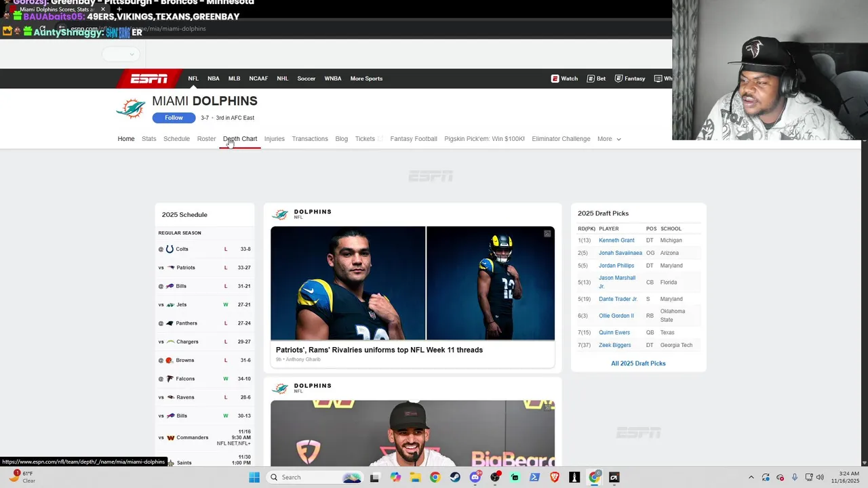This screenshot has height=488, width=868.
Task: Open the 2025 Schedule heading link
Action: coord(184,215)
